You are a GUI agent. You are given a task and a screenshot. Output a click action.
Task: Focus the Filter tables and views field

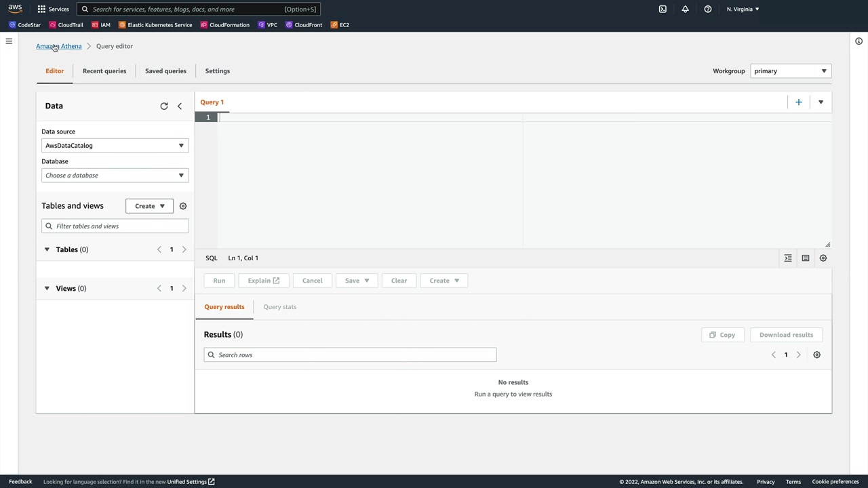point(115,226)
